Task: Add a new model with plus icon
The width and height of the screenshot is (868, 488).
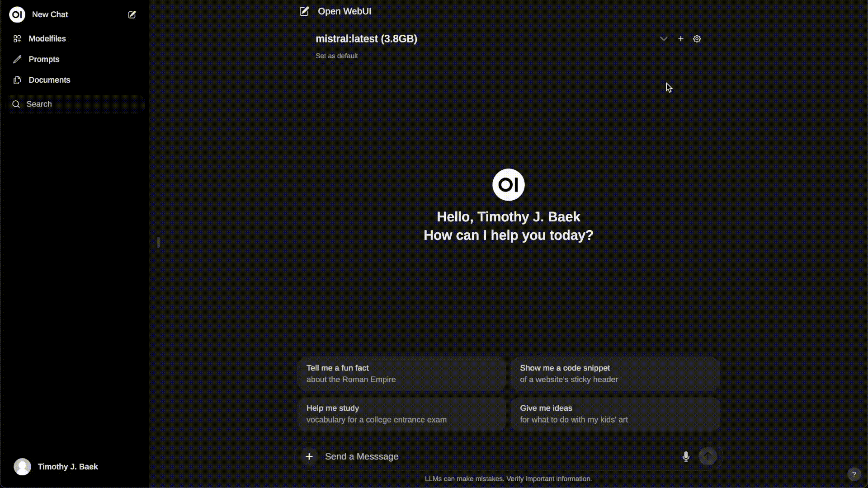Action: point(681,38)
